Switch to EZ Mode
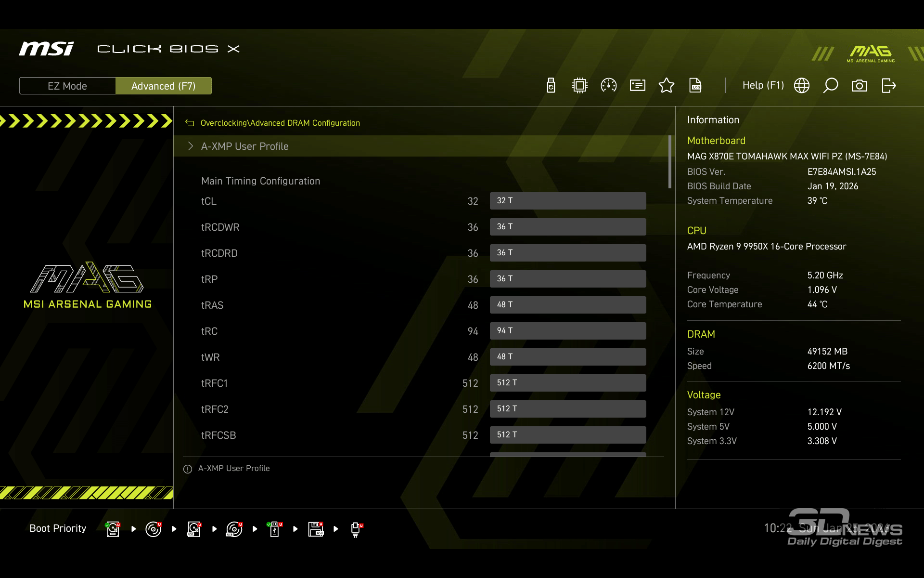The height and width of the screenshot is (578, 924). [x=67, y=86]
